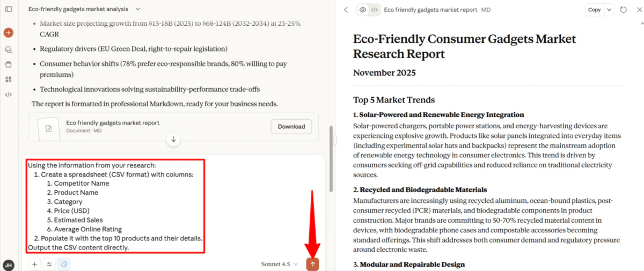Expand the arrow next to Copy
Screen dimensions: 644x271
[609, 10]
